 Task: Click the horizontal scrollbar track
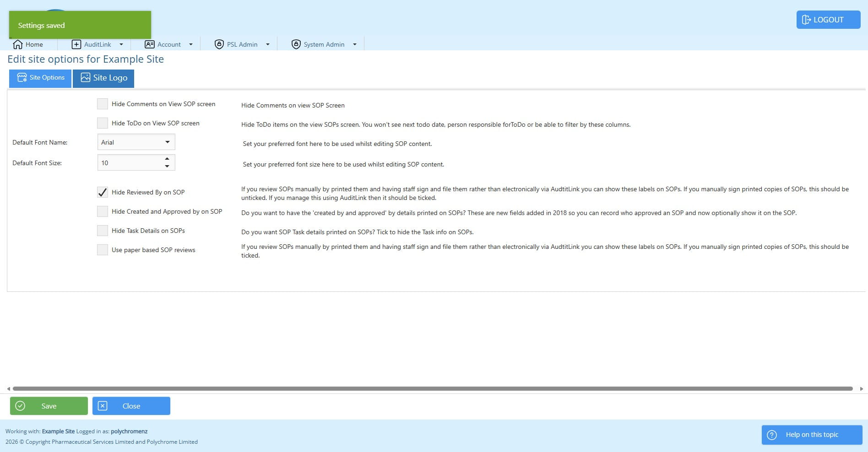[x=433, y=388]
